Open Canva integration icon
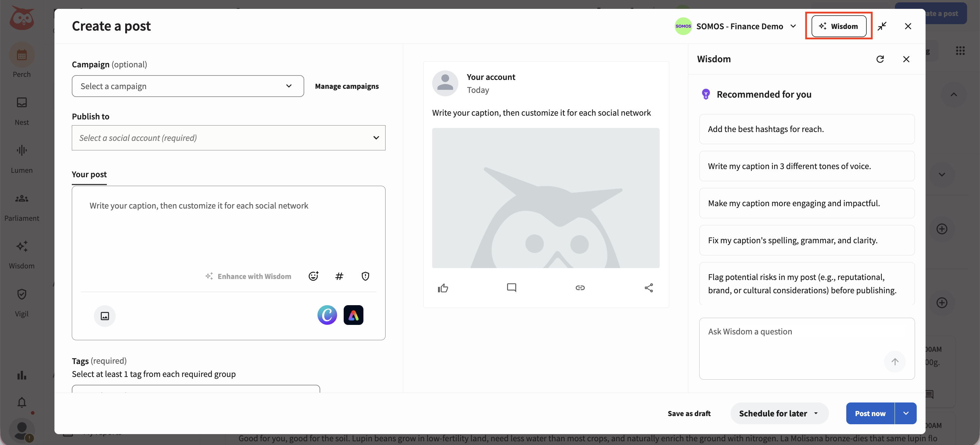Screen dimensions: 980x445 [327, 315]
